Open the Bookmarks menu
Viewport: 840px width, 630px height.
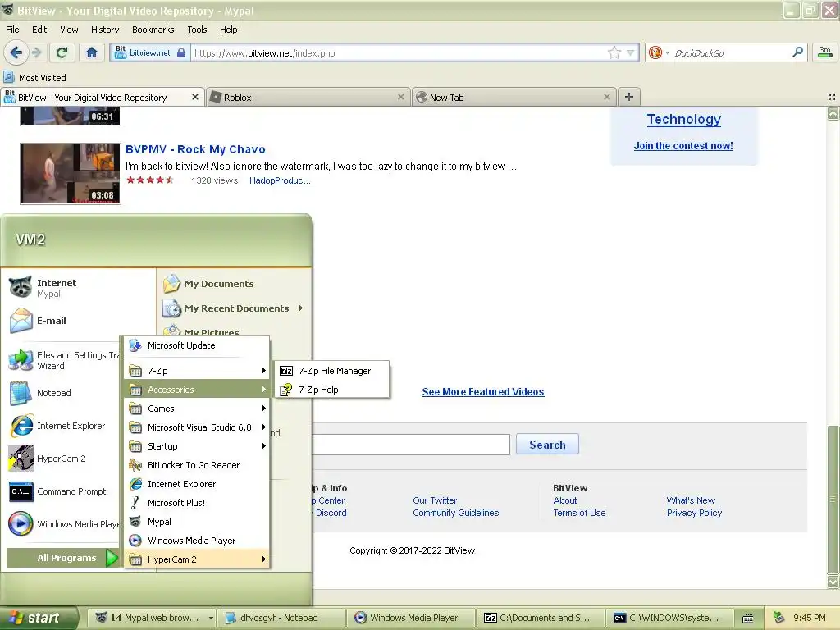coord(153,30)
